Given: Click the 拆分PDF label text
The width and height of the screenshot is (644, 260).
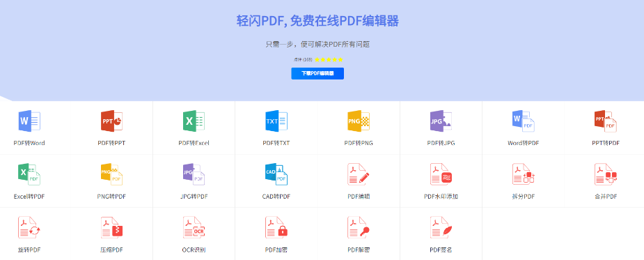Looking at the screenshot, I should click(524, 197).
